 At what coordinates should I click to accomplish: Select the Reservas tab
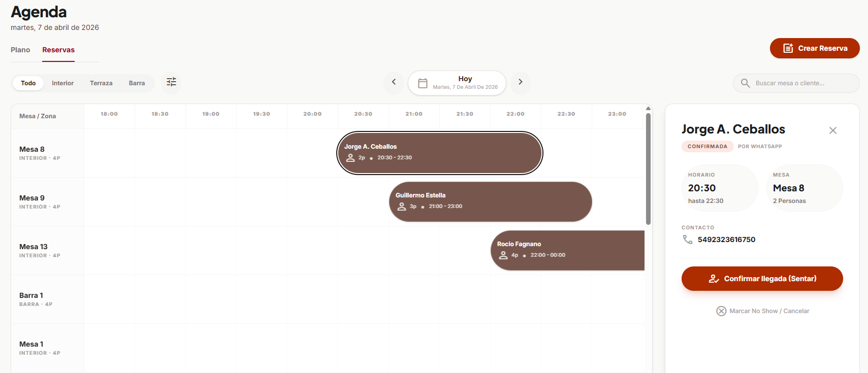58,50
